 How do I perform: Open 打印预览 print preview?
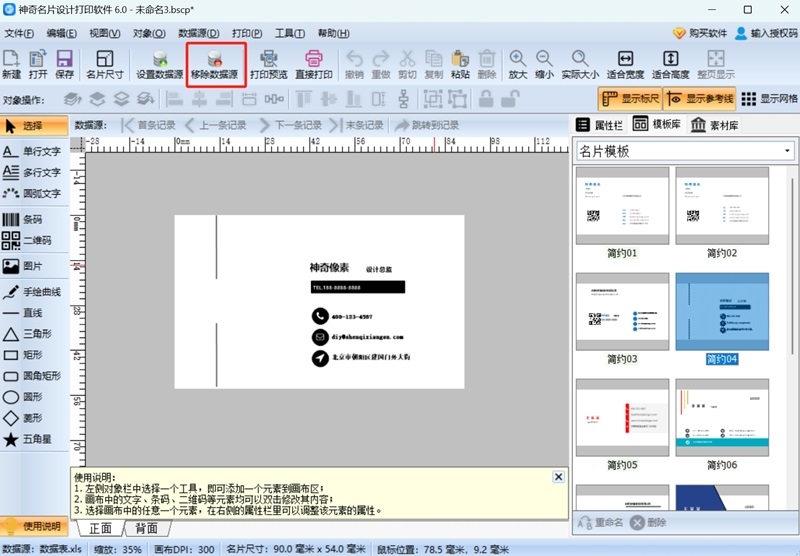pyautogui.click(x=269, y=64)
